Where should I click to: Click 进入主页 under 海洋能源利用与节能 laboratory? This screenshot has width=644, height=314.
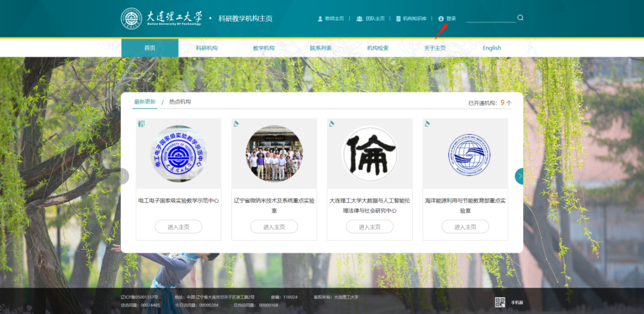pyautogui.click(x=465, y=227)
